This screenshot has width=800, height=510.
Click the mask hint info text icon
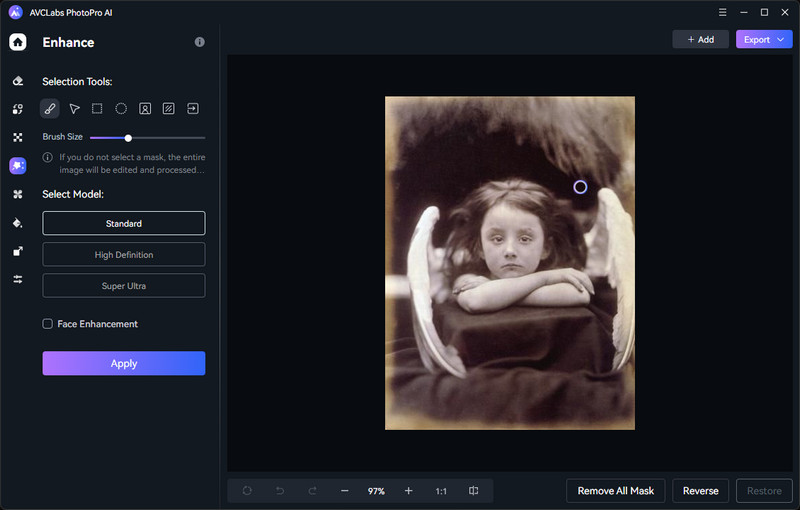[47, 157]
